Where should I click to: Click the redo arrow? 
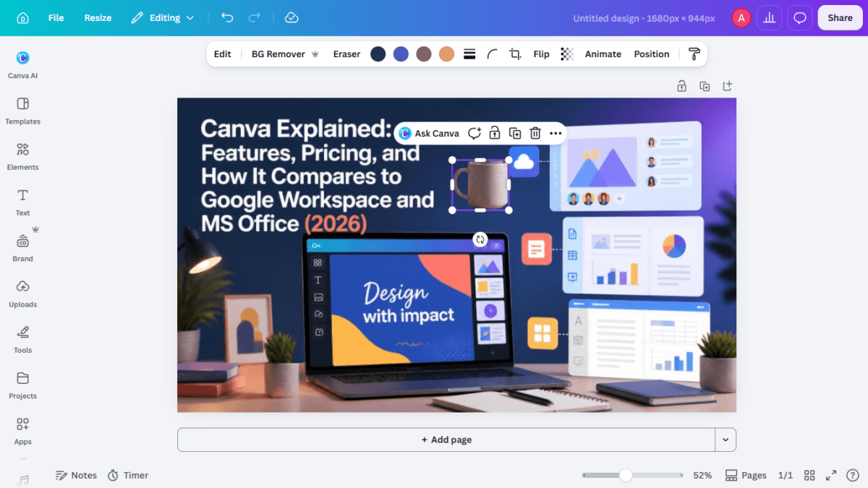click(254, 18)
